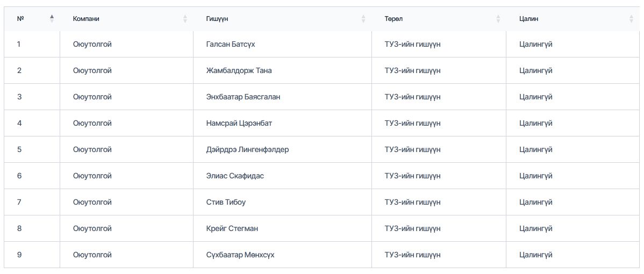Click the Энхбаатар Баясгалан name cell
Screen dimensions: 644x274
[243, 97]
